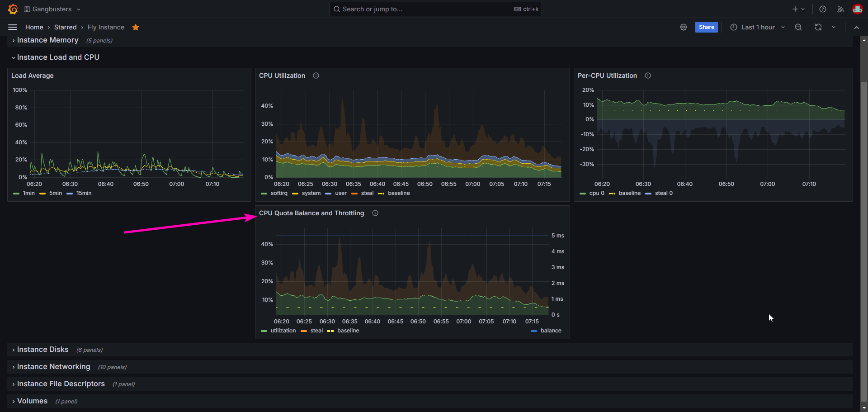Viewport: 868px width, 412px height.
Task: Show info for CPU Utilization panel
Action: pos(316,76)
